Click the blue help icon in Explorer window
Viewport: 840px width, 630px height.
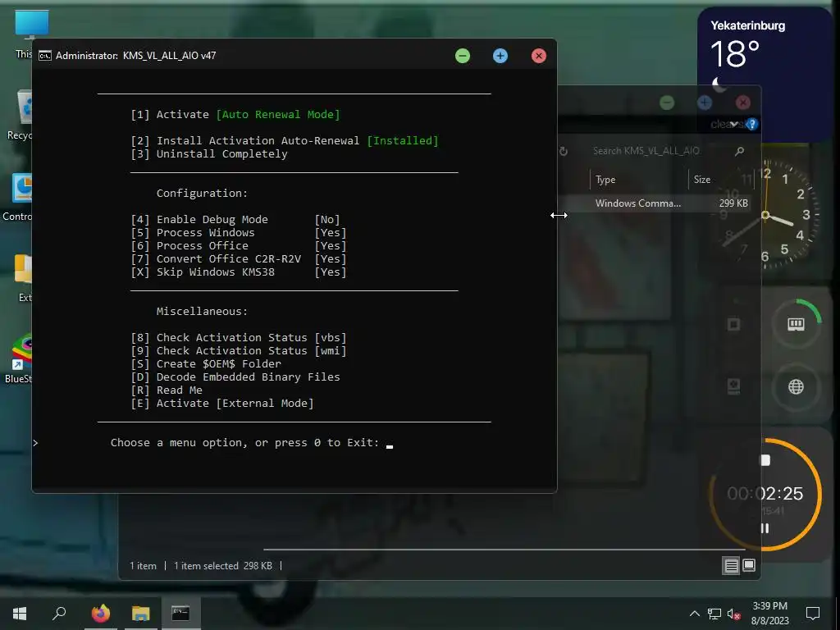tap(751, 125)
